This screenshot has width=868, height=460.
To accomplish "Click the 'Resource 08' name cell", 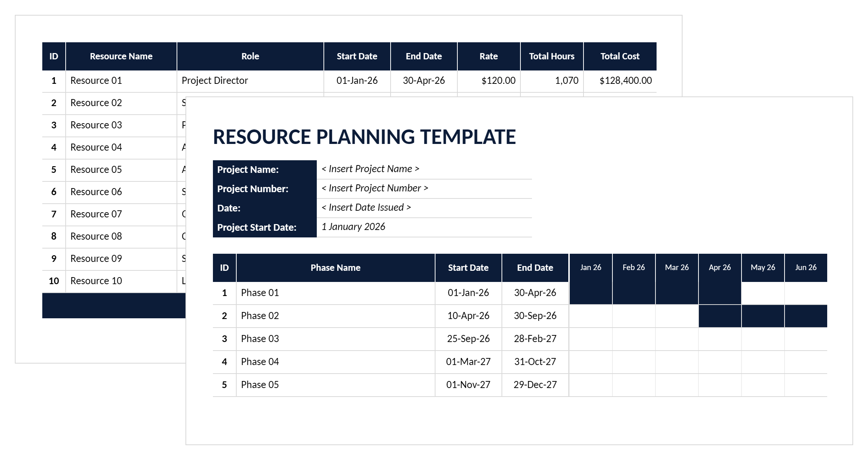I will point(121,237).
